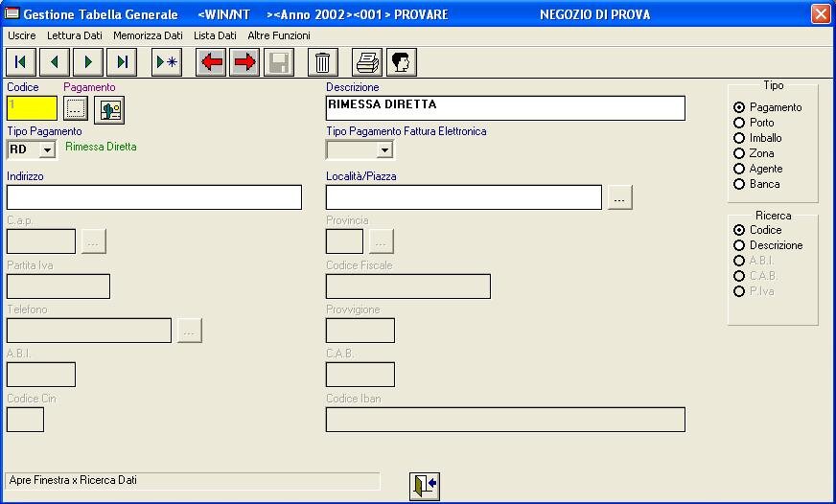This screenshot has height=504, width=836.
Task: Click into the Indirizzo text field
Action: [153, 197]
